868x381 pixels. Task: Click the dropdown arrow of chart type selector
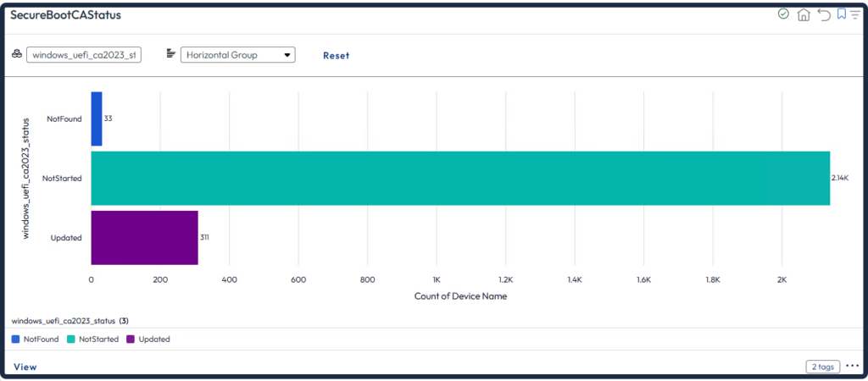(x=288, y=55)
